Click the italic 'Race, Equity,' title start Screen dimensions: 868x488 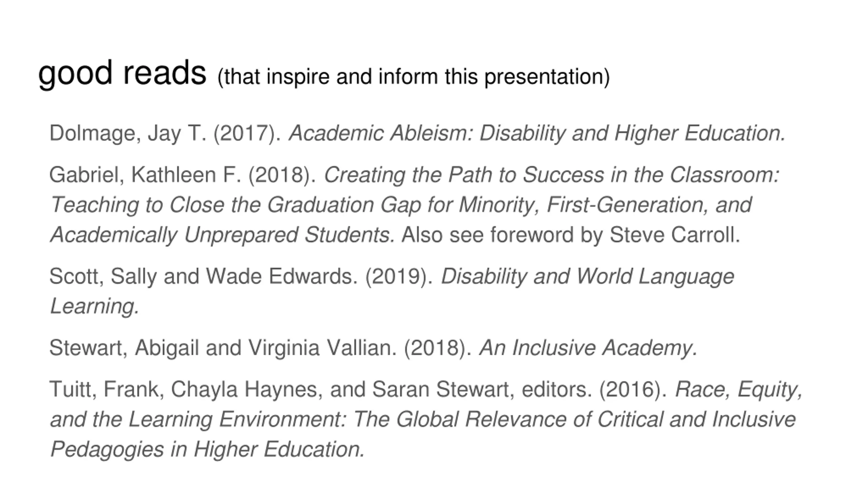(739, 390)
